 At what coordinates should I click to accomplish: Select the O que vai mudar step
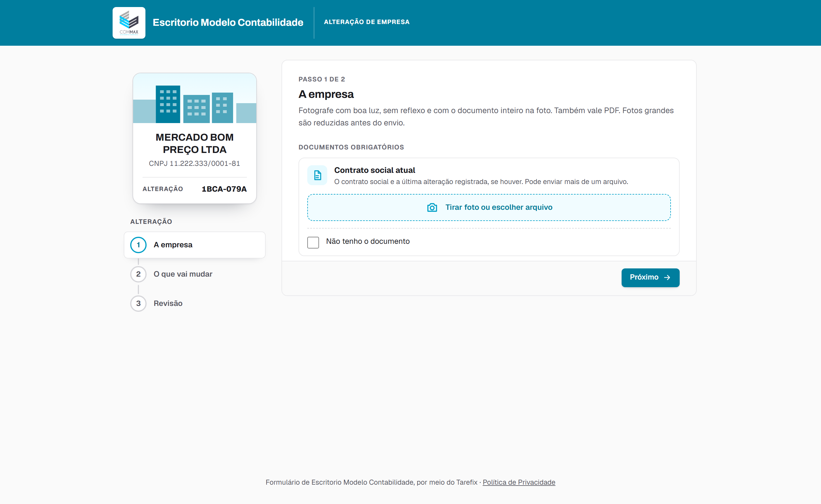pyautogui.click(x=194, y=274)
